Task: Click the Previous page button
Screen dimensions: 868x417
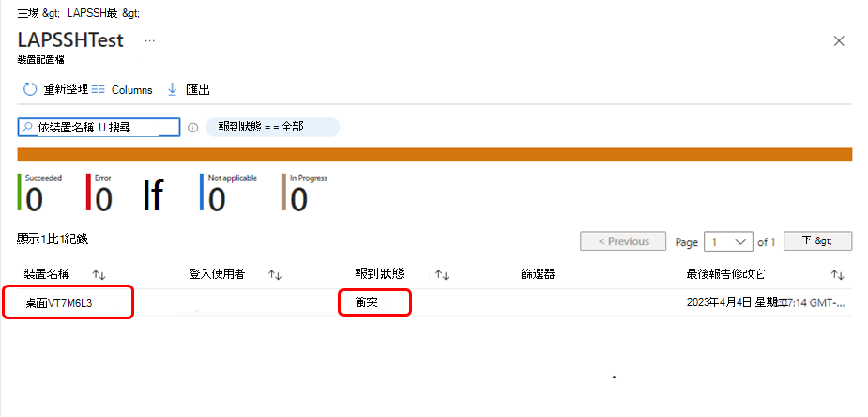Action: coord(623,241)
